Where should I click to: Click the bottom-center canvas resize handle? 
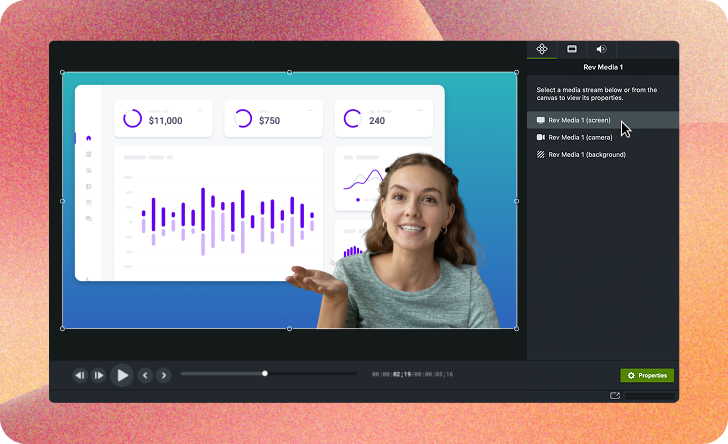click(290, 329)
